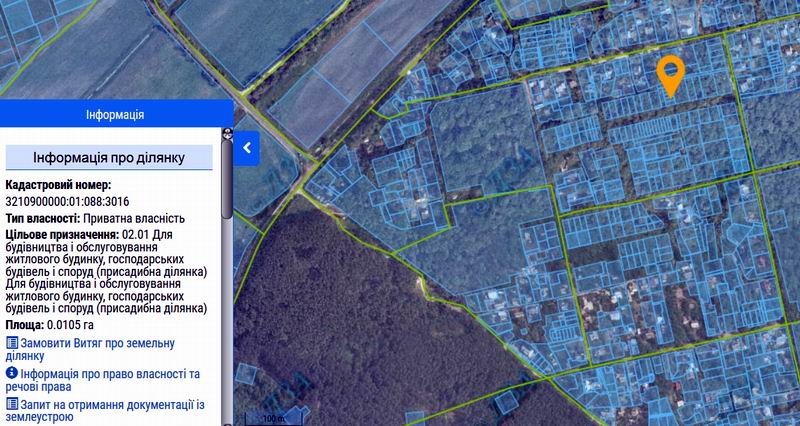The height and width of the screenshot is (426, 800).
Task: Click the scrollbar track below the thumb
Action: [x=227, y=320]
